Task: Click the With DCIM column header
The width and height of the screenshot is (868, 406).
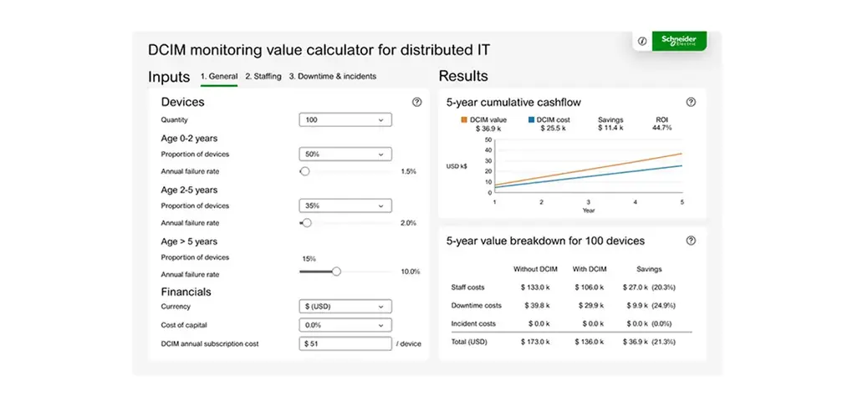Action: pos(590,269)
